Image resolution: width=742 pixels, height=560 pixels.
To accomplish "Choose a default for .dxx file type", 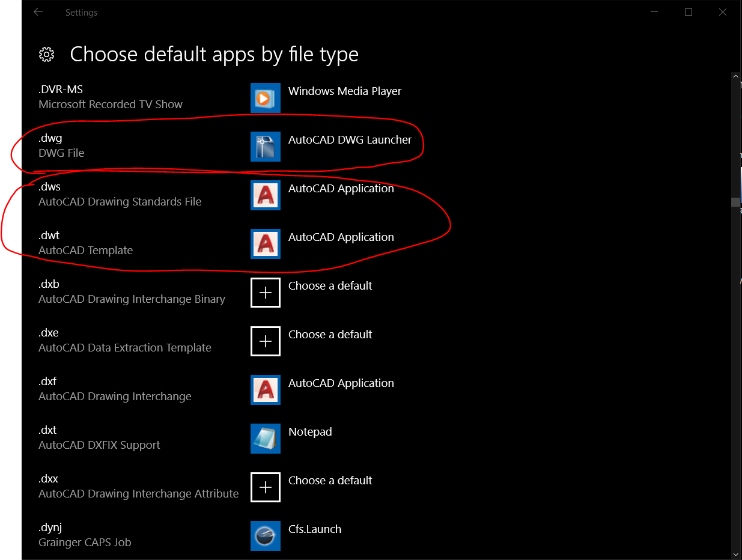I will click(x=330, y=481).
